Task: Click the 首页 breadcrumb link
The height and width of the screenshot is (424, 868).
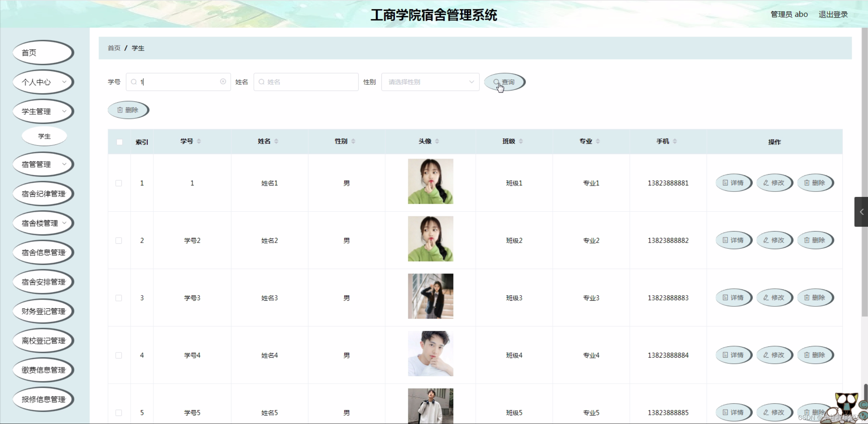Action: click(114, 48)
